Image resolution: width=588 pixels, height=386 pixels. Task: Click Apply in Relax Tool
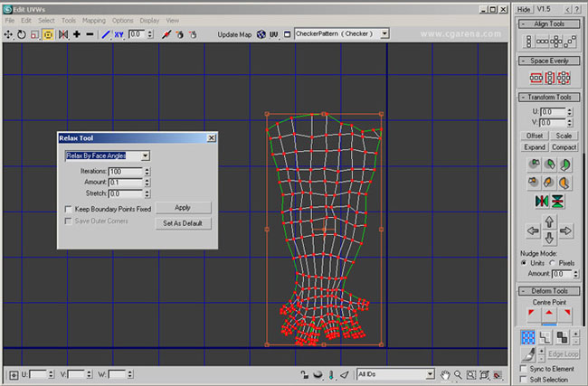tap(183, 208)
